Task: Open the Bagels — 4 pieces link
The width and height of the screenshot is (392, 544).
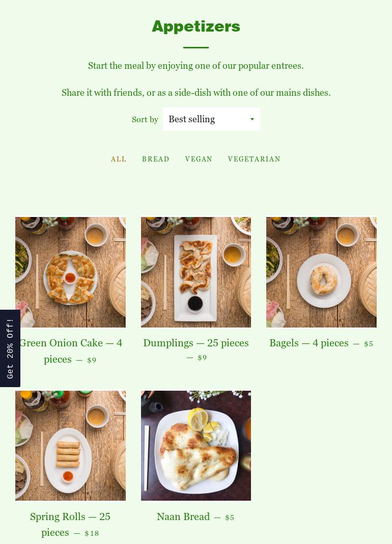Action: [x=309, y=343]
